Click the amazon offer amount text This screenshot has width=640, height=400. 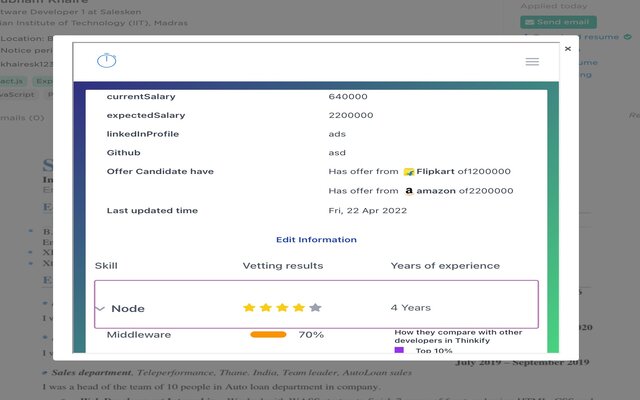486,191
